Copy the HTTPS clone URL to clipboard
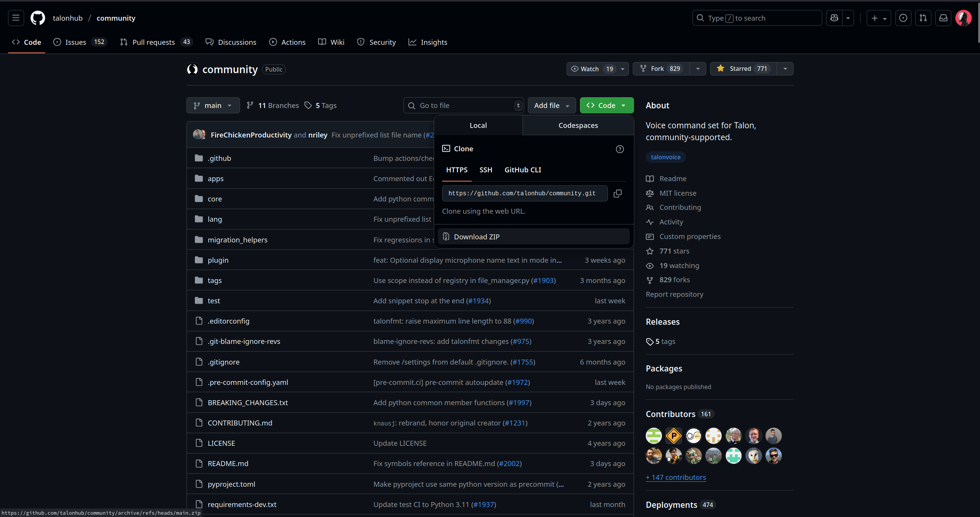980x517 pixels. pyautogui.click(x=617, y=193)
